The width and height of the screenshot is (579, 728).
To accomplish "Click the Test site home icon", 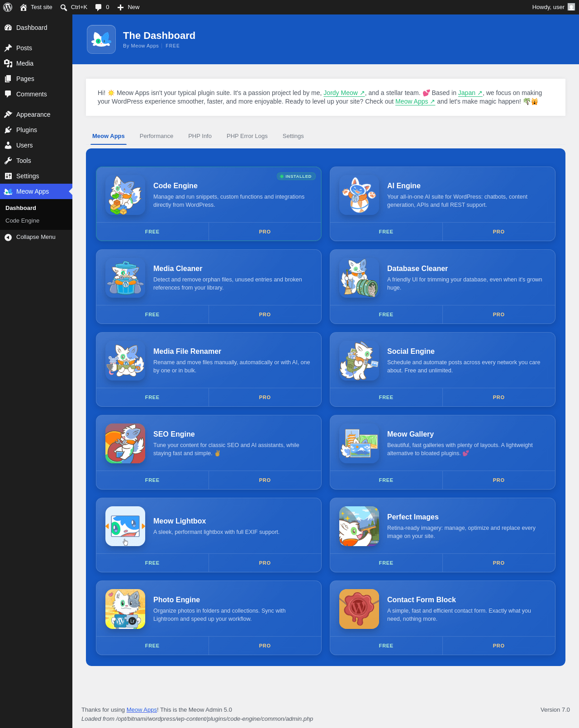I will click(24, 7).
